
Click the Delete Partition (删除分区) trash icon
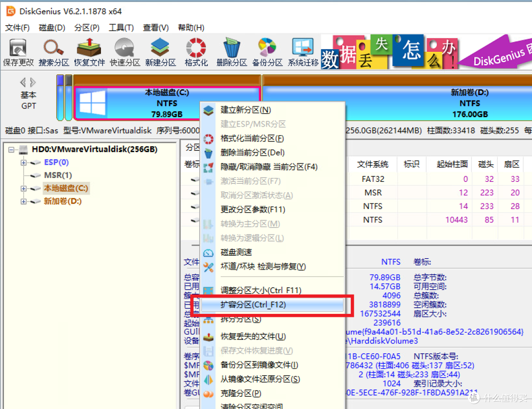point(232,53)
